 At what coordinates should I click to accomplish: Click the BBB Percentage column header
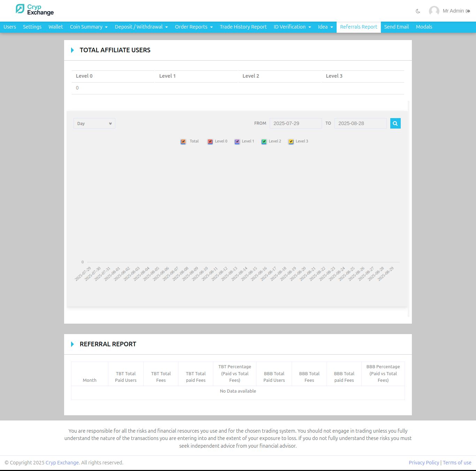(x=383, y=374)
